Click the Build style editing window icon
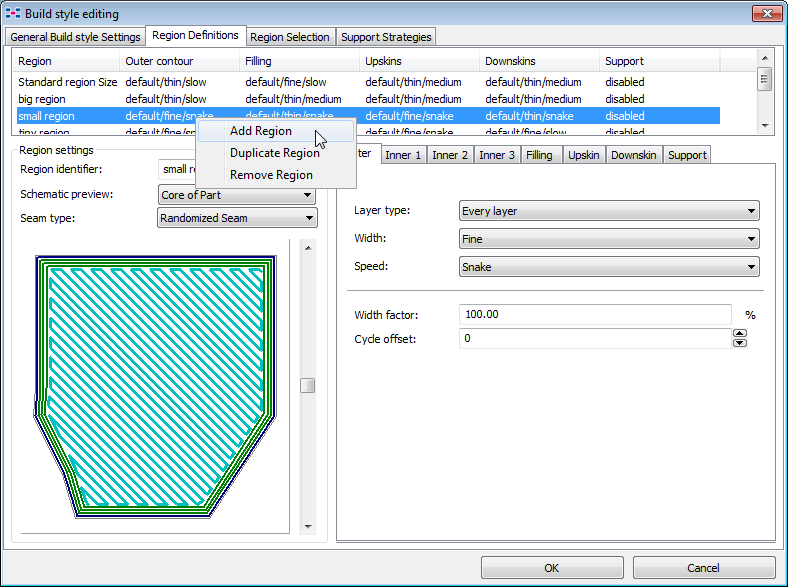This screenshot has width=788, height=587. point(13,14)
